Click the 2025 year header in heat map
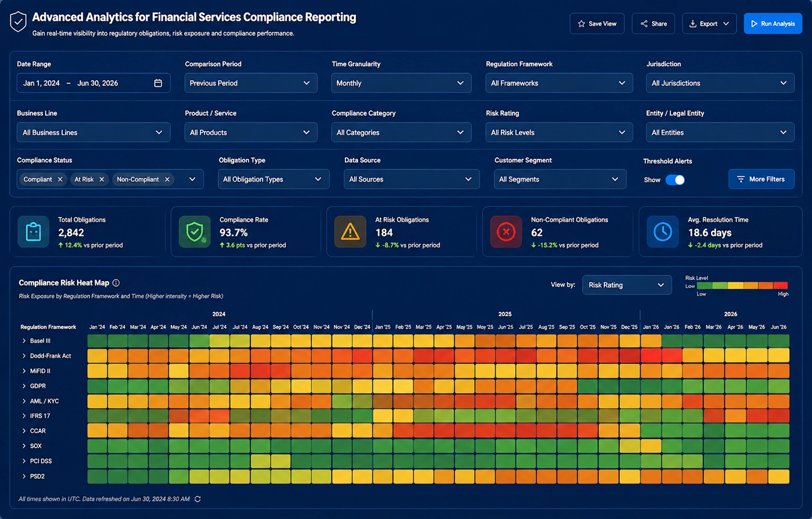 [x=505, y=314]
